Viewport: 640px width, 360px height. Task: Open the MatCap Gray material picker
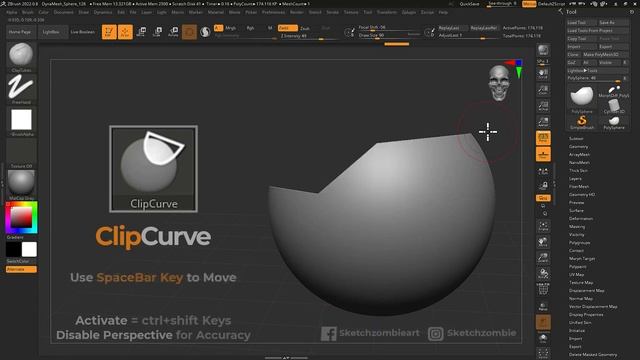(x=21, y=184)
